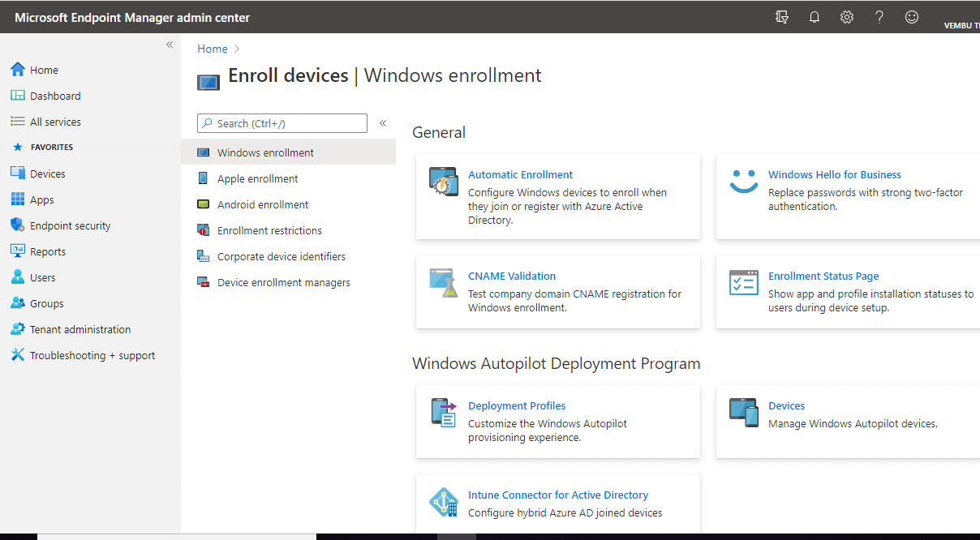Image resolution: width=980 pixels, height=540 pixels.
Task: Open the VEMBU account menu
Action: [x=962, y=25]
